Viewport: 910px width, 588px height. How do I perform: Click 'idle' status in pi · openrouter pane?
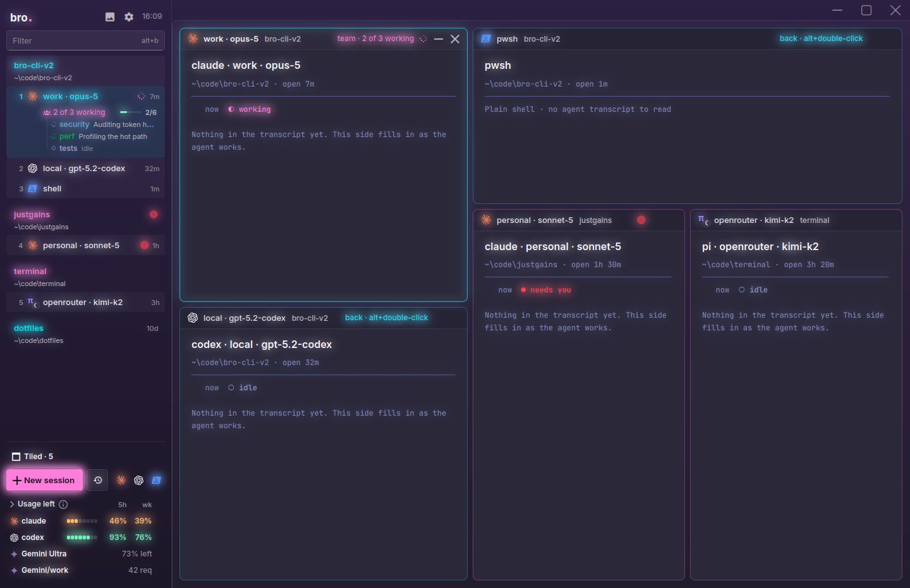coord(753,290)
